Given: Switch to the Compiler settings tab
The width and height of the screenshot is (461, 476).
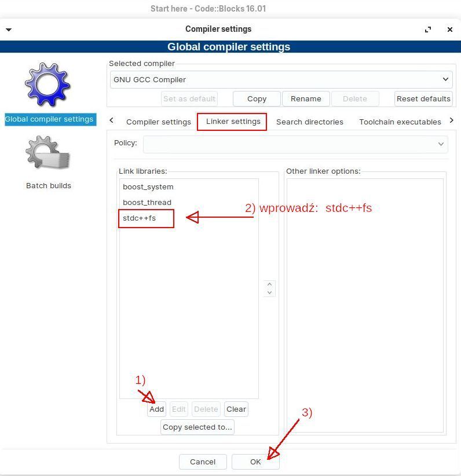Looking at the screenshot, I should (159, 122).
